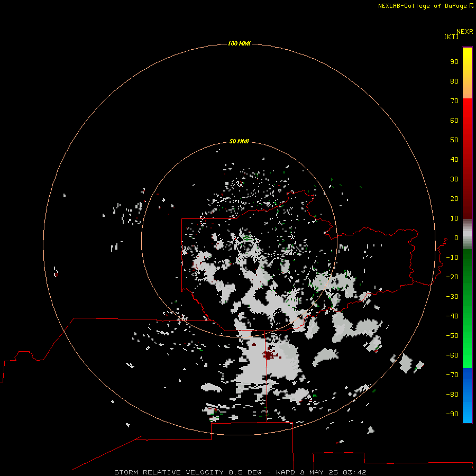Image resolution: width=476 pixels, height=476 pixels.
Task: Click the 10 knot scale value
Action: 454,218
